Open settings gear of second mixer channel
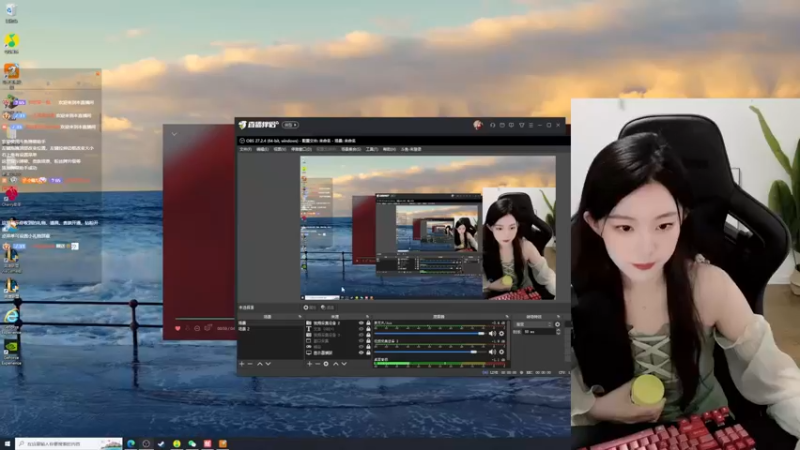 pyautogui.click(x=502, y=352)
